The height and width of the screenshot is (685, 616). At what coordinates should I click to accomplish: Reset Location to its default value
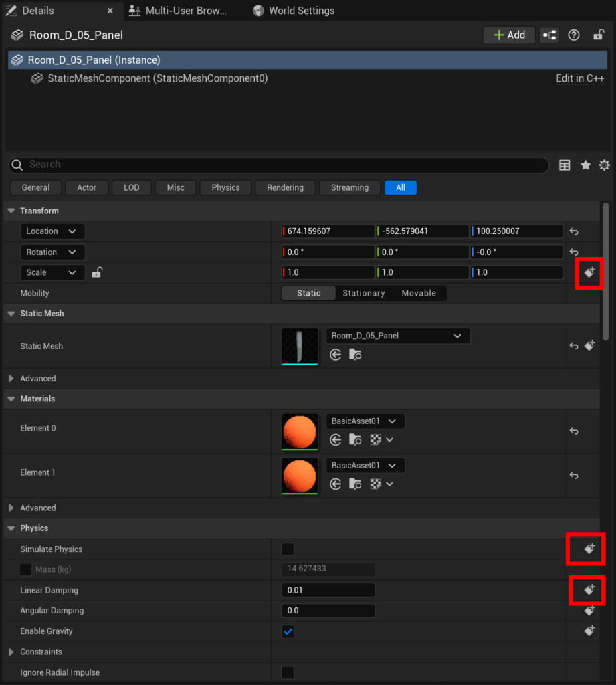(574, 231)
